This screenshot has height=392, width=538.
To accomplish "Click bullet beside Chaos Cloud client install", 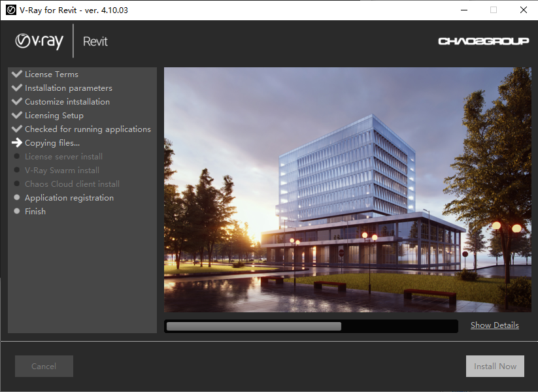I will [x=16, y=184].
